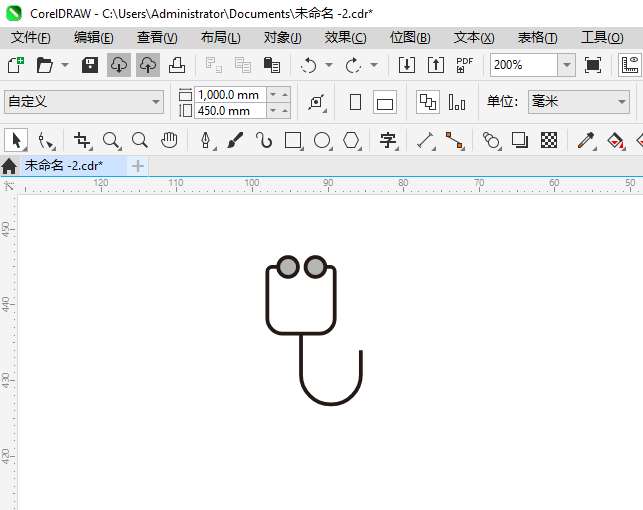
Task: Open the 编辑(E) menu
Action: (93, 38)
